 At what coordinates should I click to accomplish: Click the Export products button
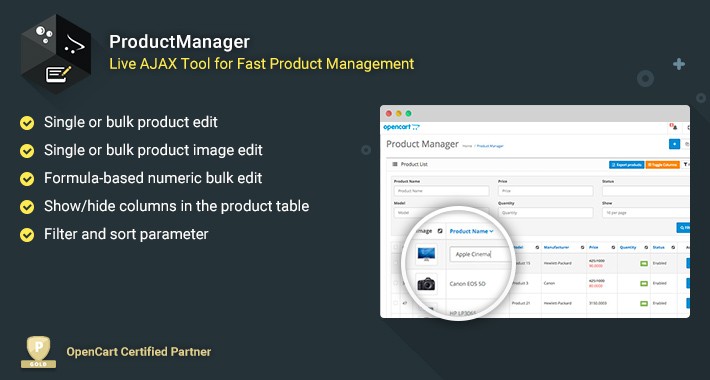(x=627, y=165)
